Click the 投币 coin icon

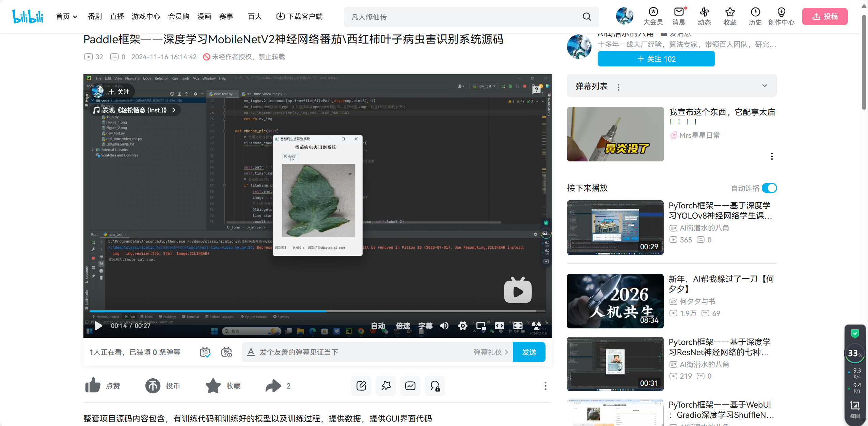(x=153, y=385)
